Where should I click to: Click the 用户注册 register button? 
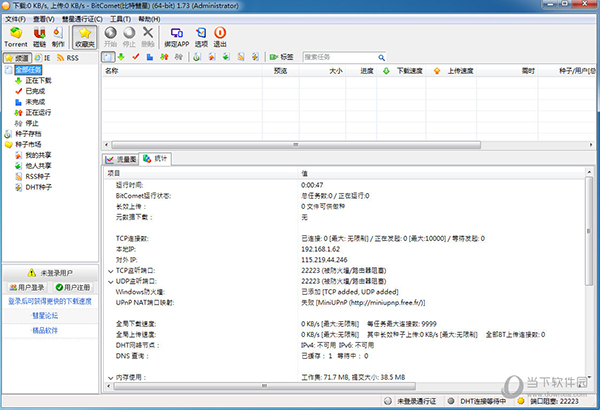73,287
